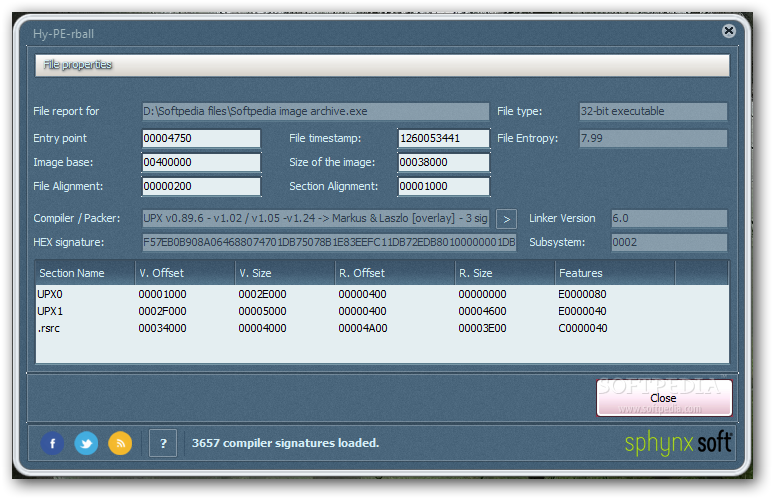Show more compiler signatures with > button

(506, 219)
